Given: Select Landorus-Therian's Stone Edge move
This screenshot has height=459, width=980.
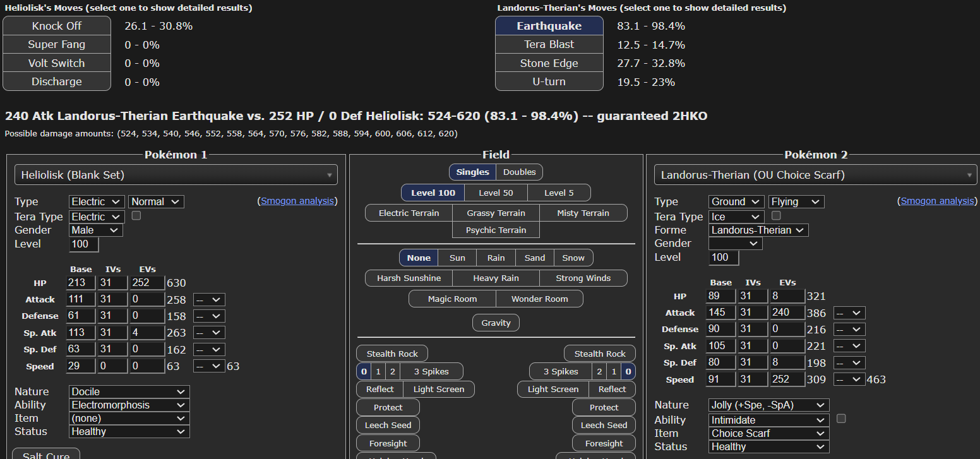Looking at the screenshot, I should tap(549, 63).
